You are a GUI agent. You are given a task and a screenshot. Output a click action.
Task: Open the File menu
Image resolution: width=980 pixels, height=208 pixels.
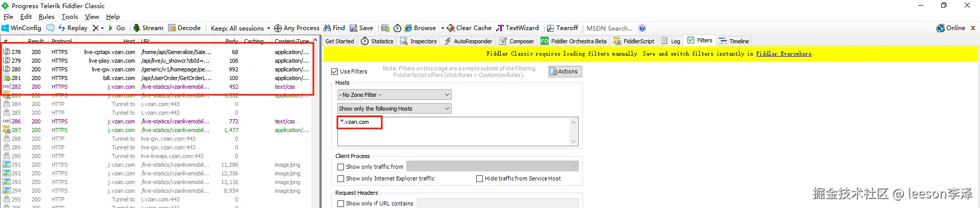(x=8, y=17)
